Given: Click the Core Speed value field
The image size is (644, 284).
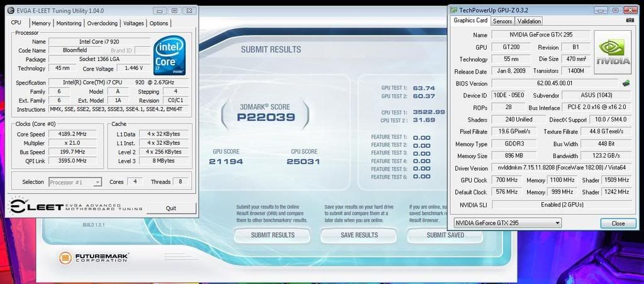Looking at the screenshot, I should 75,134.
